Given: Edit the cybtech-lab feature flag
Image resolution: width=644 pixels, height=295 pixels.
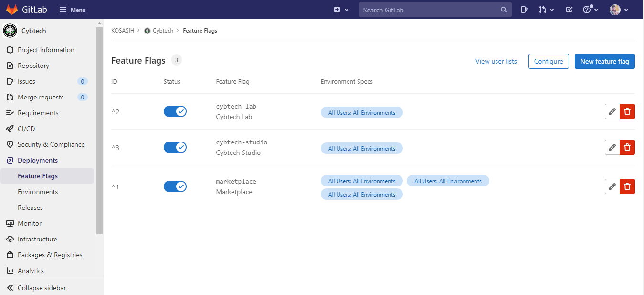Looking at the screenshot, I should [612, 111].
